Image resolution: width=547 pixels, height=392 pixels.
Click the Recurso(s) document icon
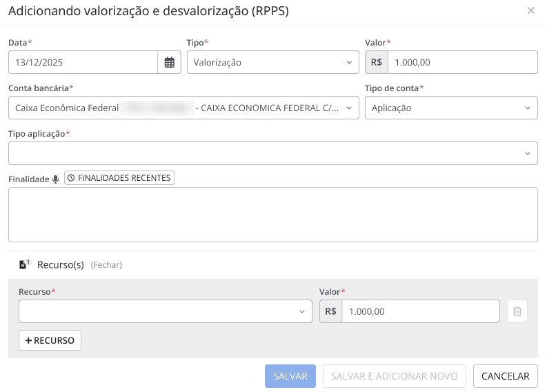click(23, 264)
